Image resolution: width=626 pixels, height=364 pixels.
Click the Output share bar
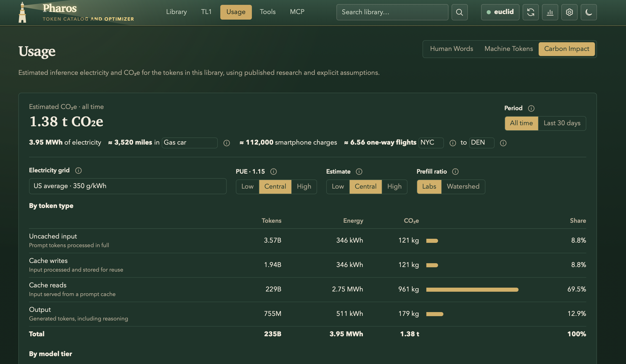435,314
